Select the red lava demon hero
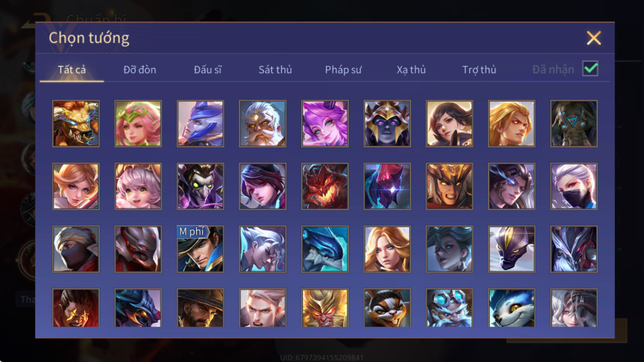 pos(325,186)
